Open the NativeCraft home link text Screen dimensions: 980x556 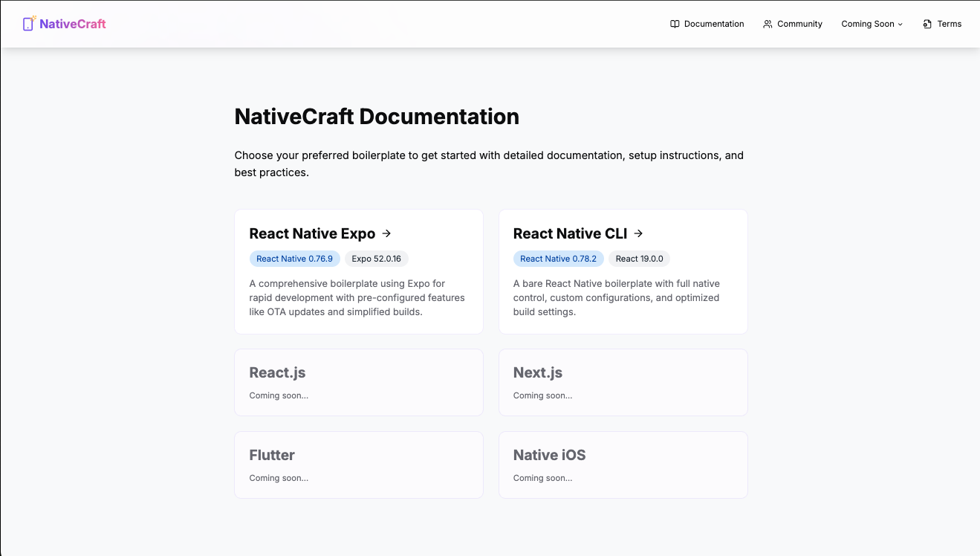[x=73, y=24]
